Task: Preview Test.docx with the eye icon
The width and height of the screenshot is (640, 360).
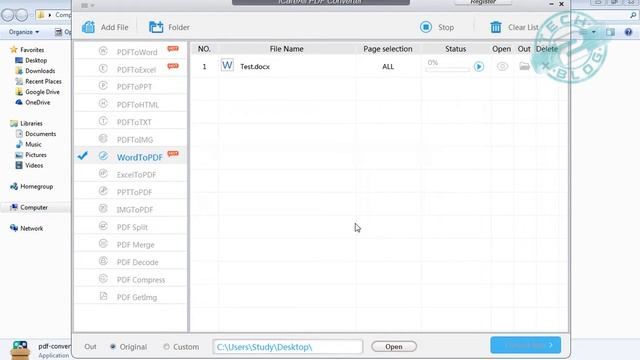Action: 502,66
